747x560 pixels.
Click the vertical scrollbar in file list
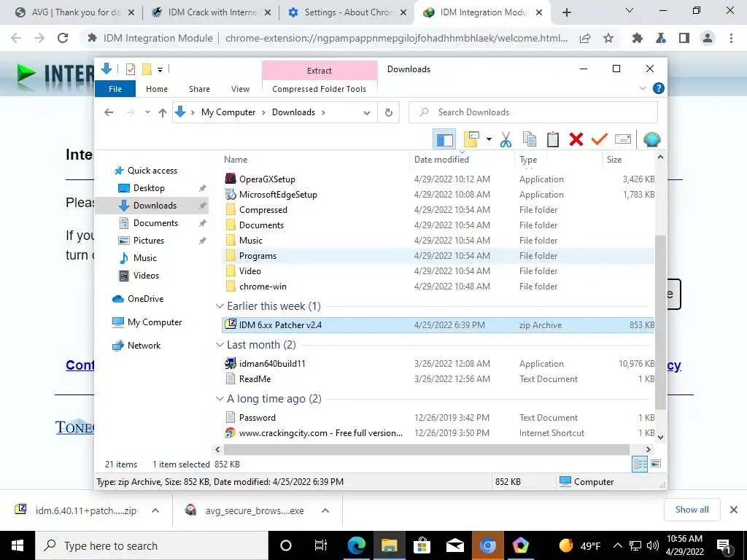pos(660,322)
